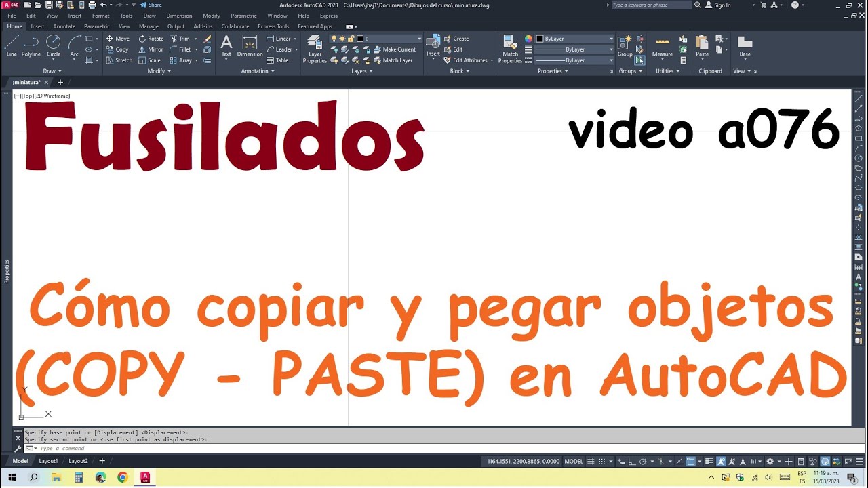The height and width of the screenshot is (488, 868).
Task: Open the Parametric ribbon tab
Action: tap(97, 26)
